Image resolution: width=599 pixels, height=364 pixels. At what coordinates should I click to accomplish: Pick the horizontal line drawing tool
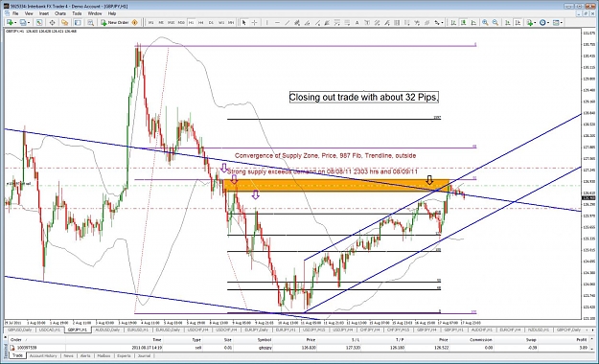[x=277, y=23]
